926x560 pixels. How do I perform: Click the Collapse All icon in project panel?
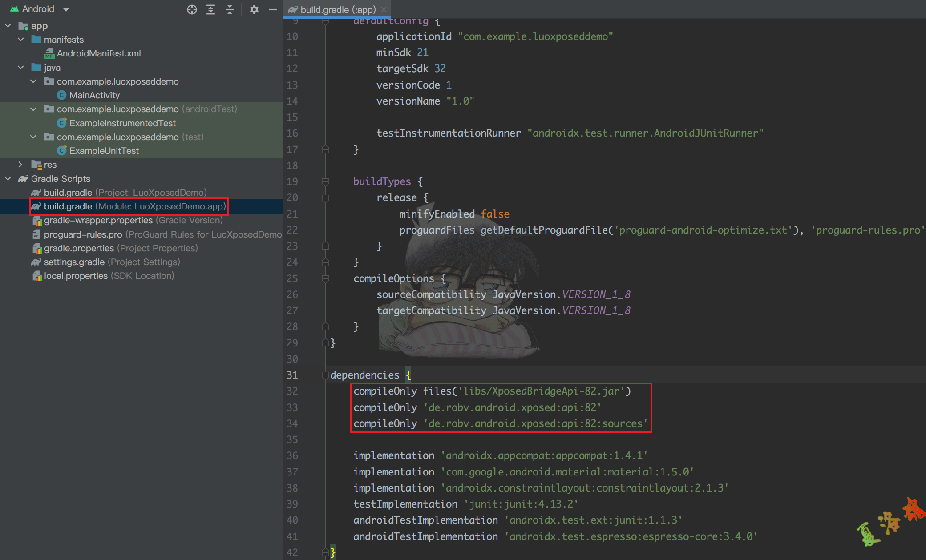pyautogui.click(x=230, y=9)
